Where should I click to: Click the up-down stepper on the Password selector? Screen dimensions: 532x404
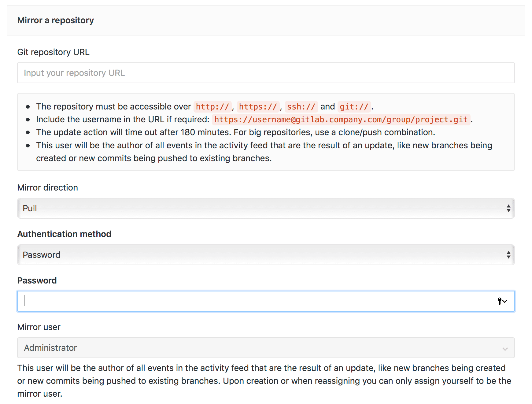coord(508,254)
